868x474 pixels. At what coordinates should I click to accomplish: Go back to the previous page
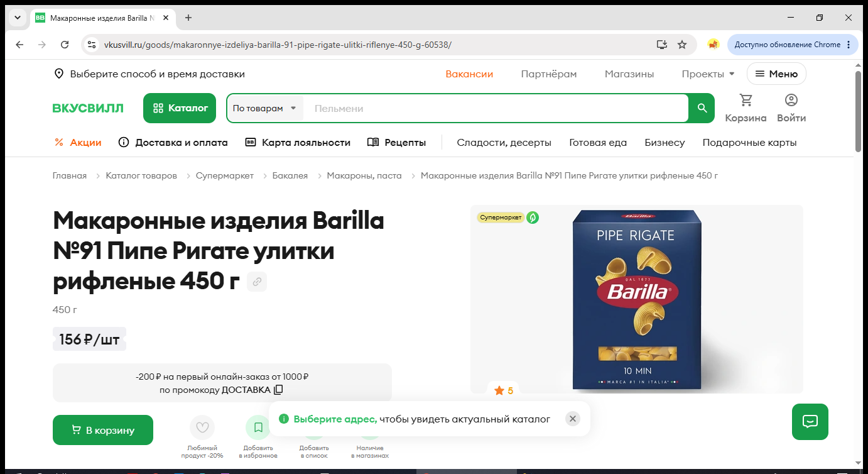[x=19, y=45]
